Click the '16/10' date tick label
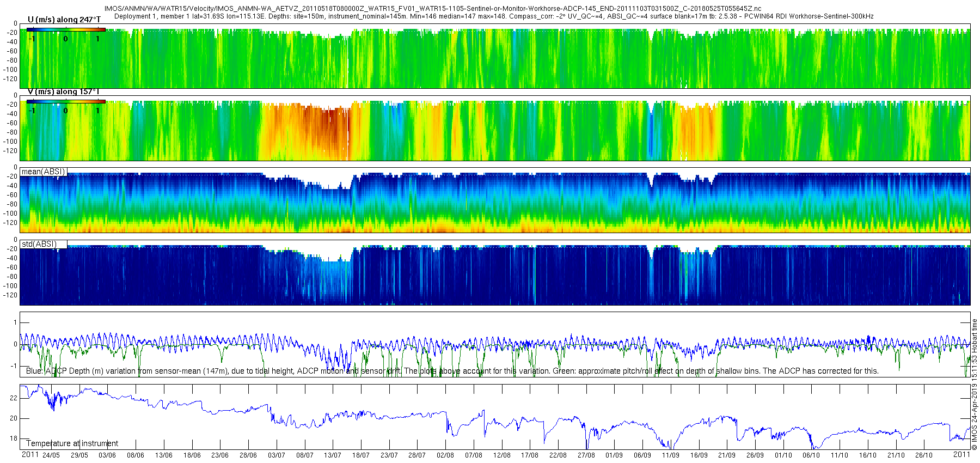980x463 pixels. 868,455
